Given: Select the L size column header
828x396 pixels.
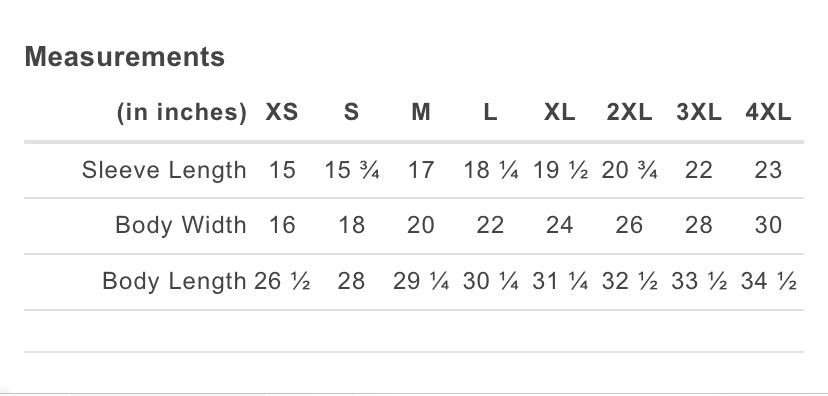Looking at the screenshot, I should pos(491,112).
